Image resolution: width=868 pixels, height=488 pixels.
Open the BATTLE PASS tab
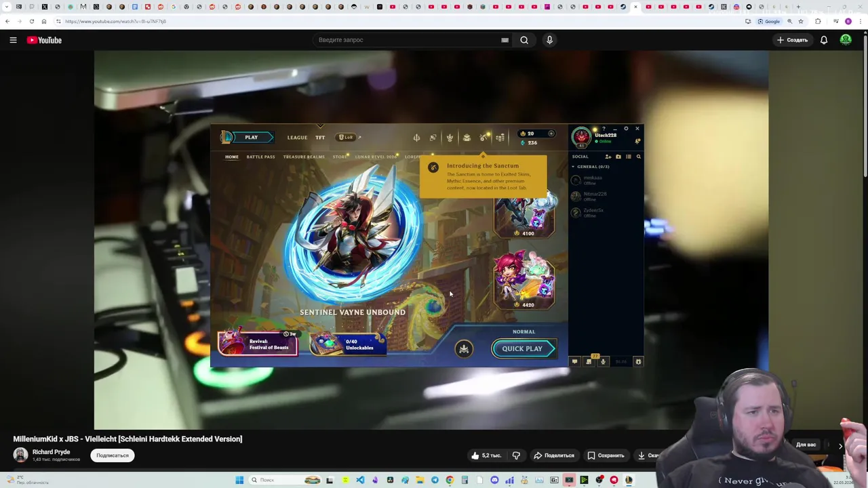click(260, 157)
